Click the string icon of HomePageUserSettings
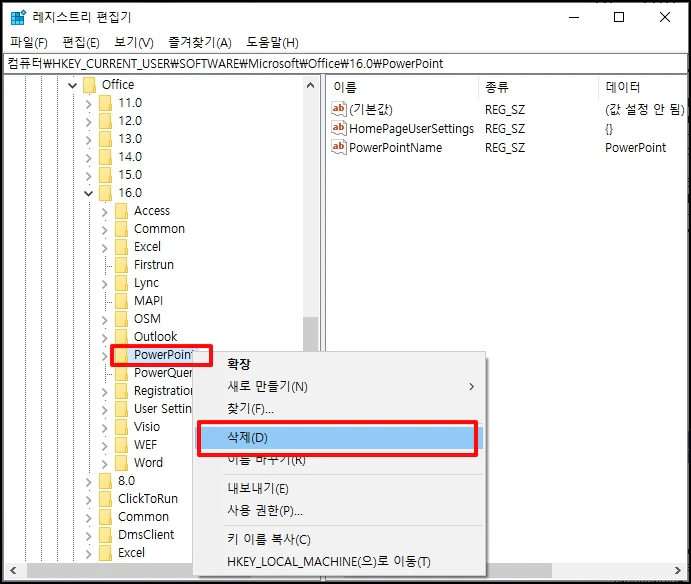Viewport: 691px width, 584px height. pyautogui.click(x=339, y=128)
